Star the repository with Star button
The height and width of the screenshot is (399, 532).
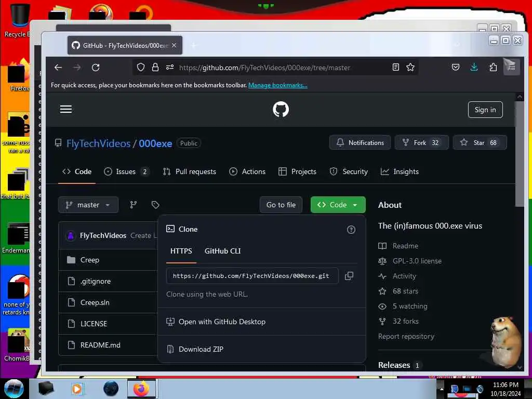pos(480,142)
